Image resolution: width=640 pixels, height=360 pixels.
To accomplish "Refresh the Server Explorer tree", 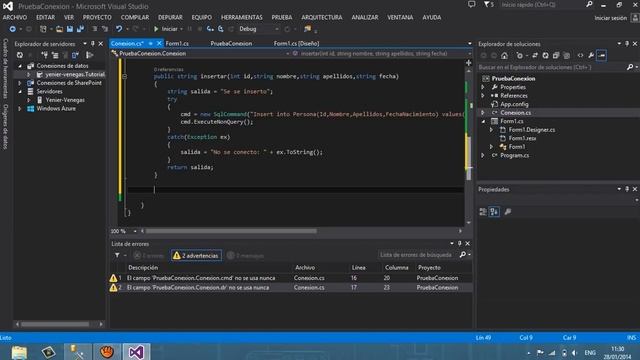I will (20, 55).
